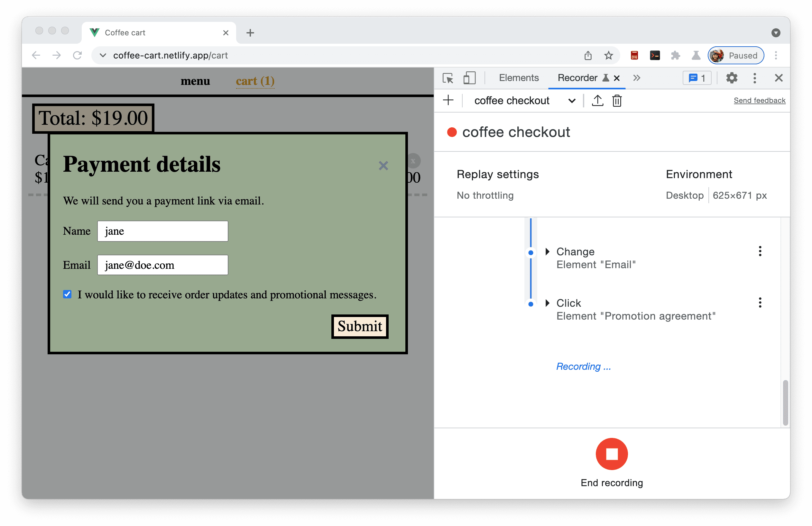Open the coffee checkout recording dropdown
Viewport: 812px width, 526px height.
click(x=571, y=101)
